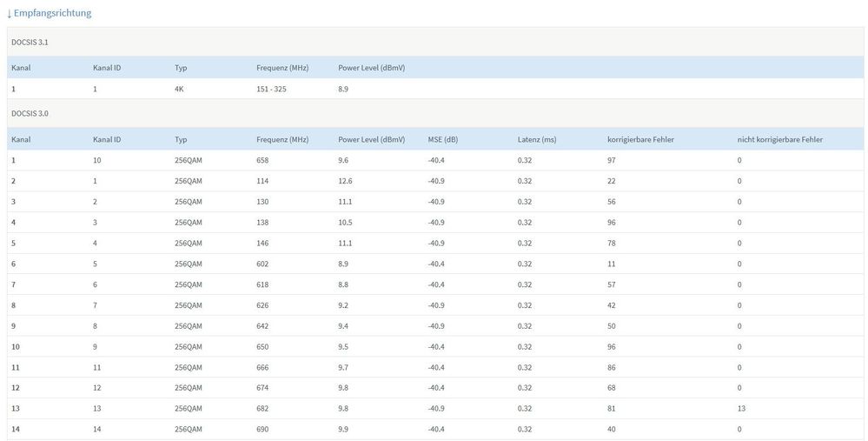
Task: Click power level 9.5 value
Action: (x=343, y=347)
